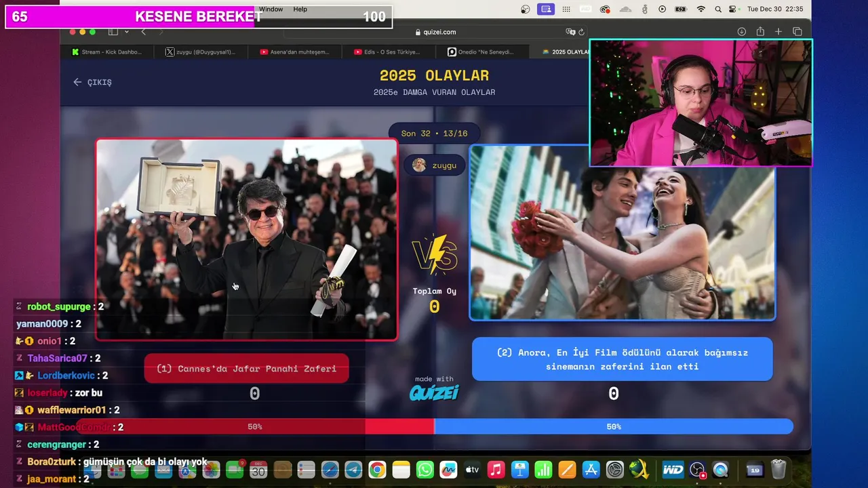Open Music from the Dock
Viewport: 868px width, 488px height.
(x=496, y=470)
